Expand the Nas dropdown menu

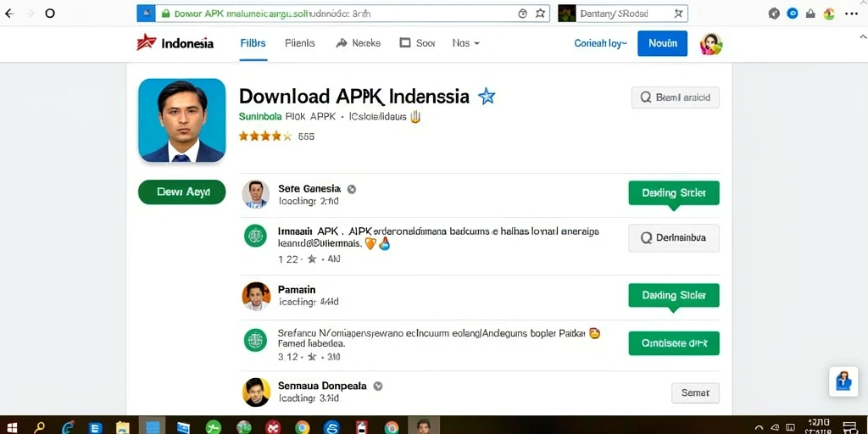pyautogui.click(x=465, y=43)
